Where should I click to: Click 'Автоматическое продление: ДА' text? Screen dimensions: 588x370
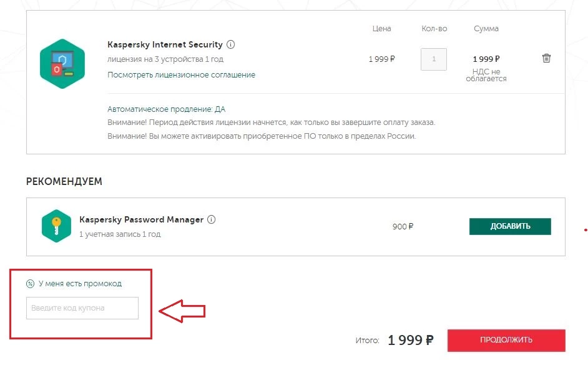pyautogui.click(x=166, y=109)
